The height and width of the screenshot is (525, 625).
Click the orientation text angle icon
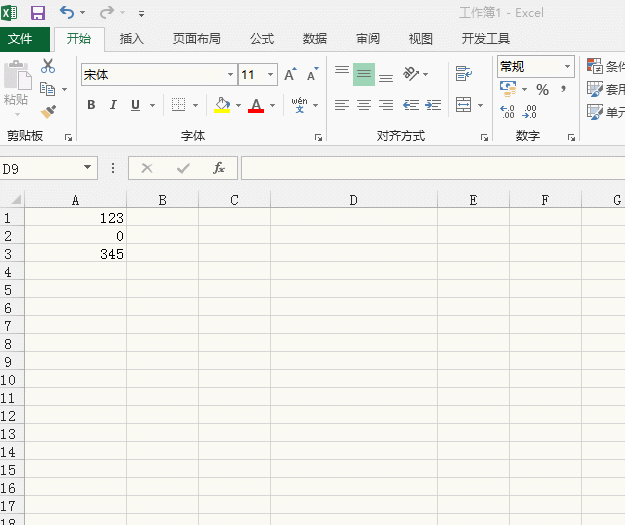pyautogui.click(x=411, y=74)
